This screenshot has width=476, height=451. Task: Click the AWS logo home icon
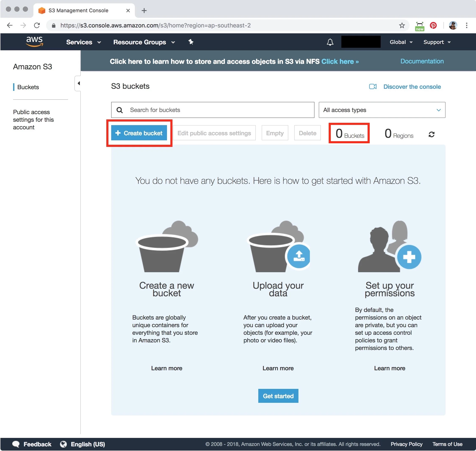[x=34, y=42]
